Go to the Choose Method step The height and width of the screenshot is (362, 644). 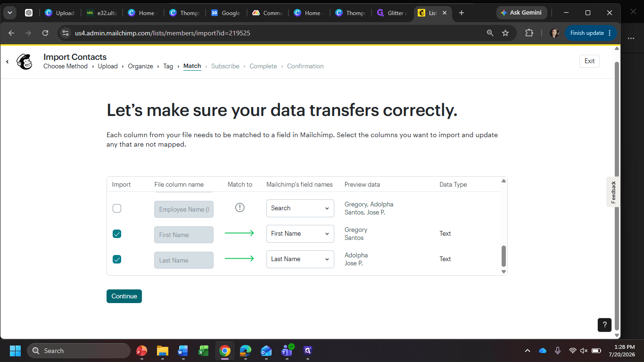tap(66, 66)
